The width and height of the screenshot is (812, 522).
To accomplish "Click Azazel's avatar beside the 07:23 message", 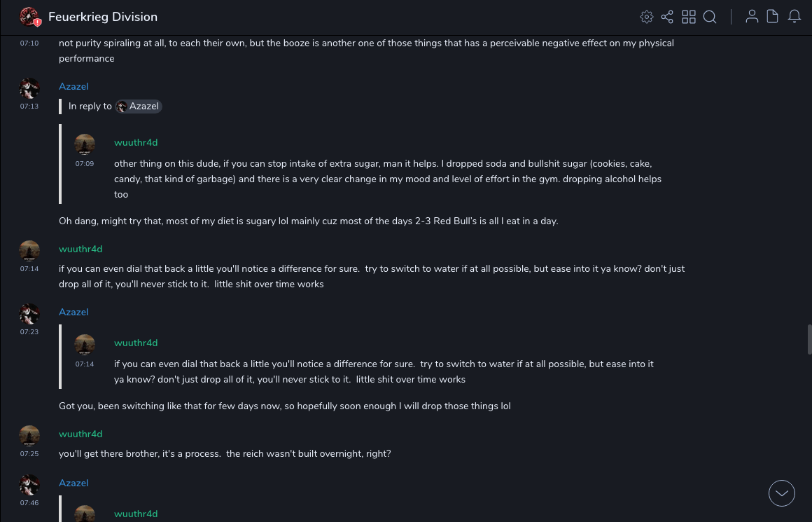I will [29, 314].
